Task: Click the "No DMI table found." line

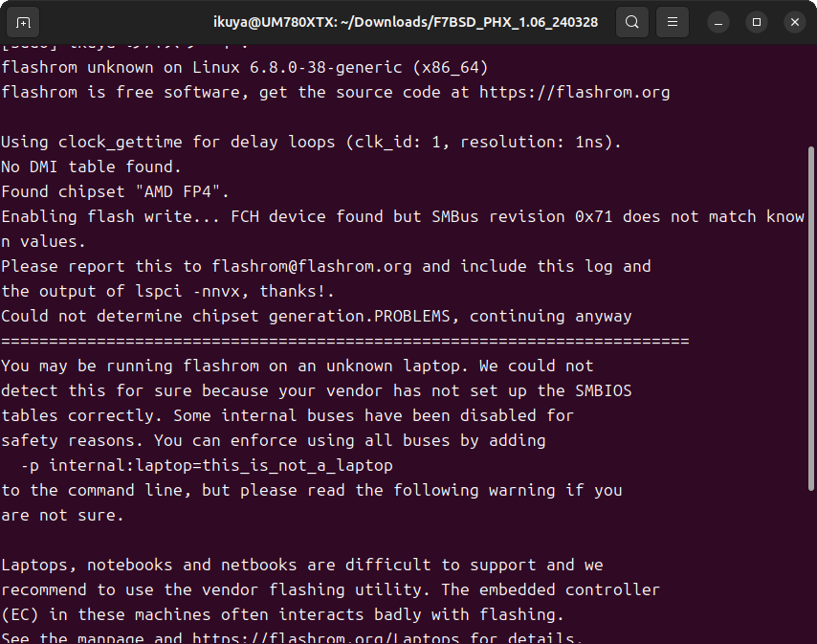Action: (x=92, y=167)
